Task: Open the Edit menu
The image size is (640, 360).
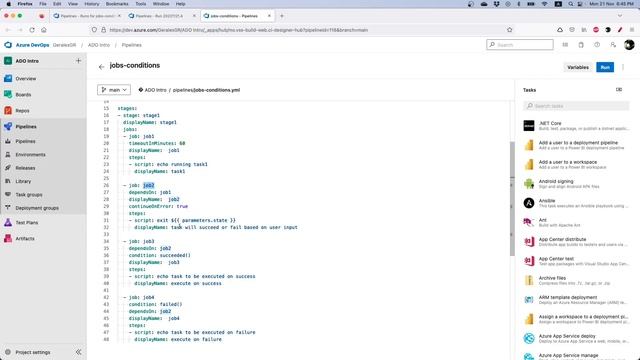Action: tap(57, 4)
